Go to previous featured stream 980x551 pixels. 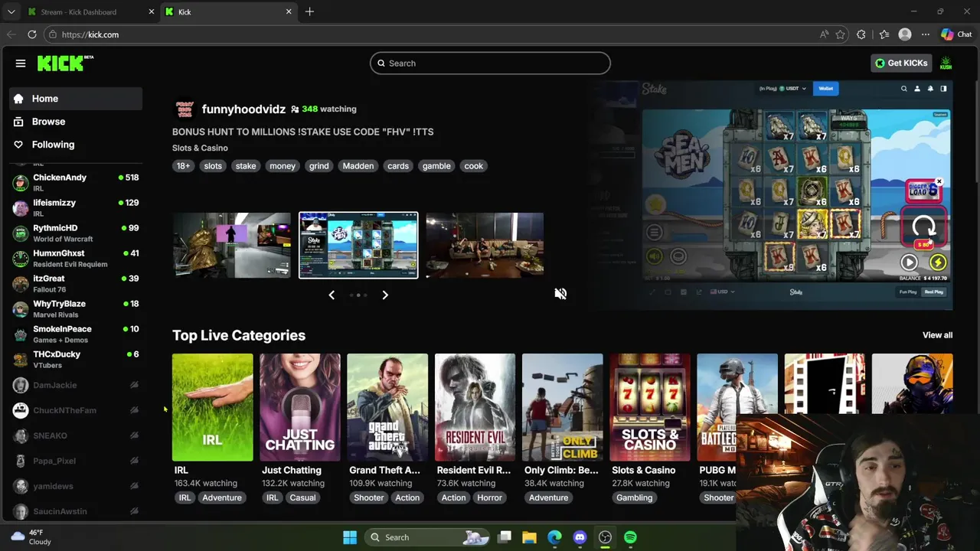point(332,295)
